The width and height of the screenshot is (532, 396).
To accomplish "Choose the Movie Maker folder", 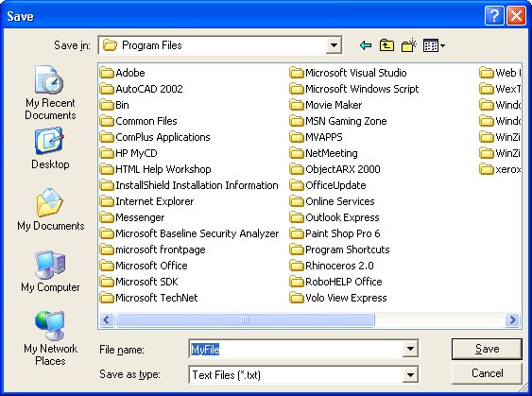I will click(326, 105).
